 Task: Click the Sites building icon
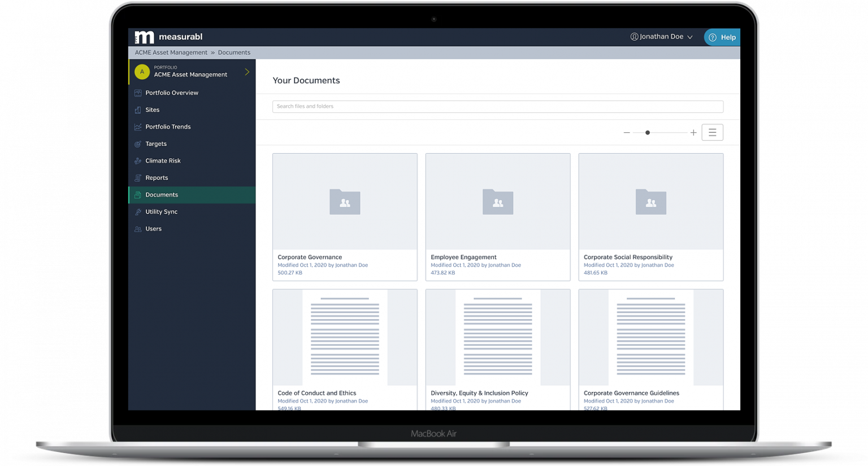click(137, 110)
